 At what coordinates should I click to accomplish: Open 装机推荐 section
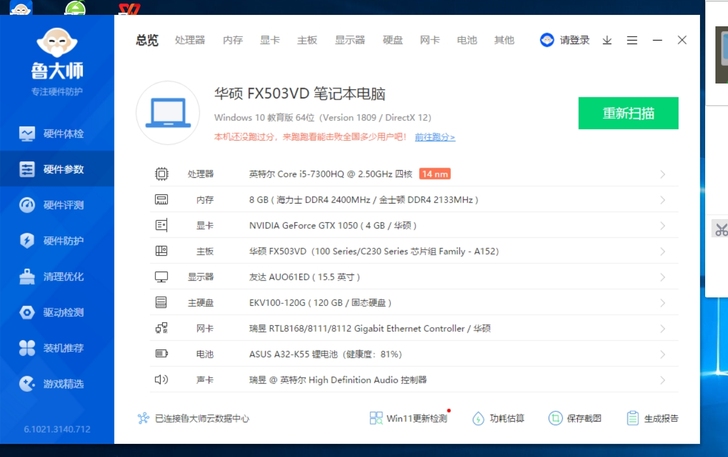[57, 348]
